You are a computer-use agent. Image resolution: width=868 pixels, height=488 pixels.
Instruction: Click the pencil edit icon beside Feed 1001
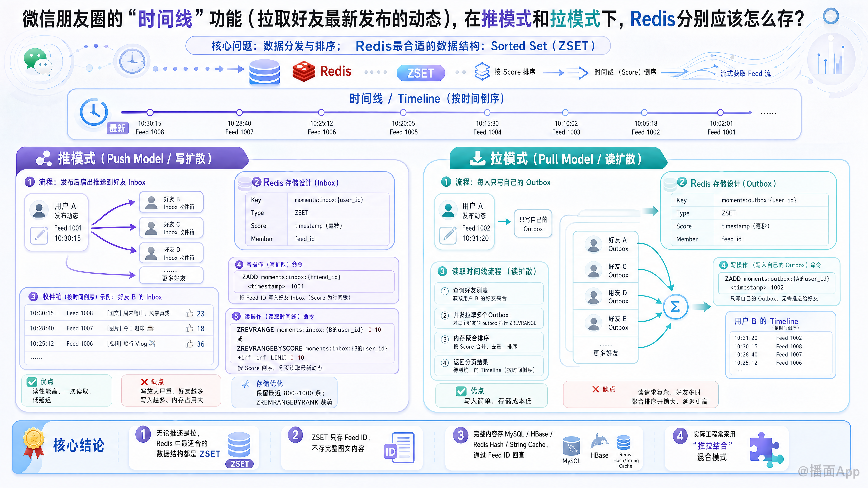[x=39, y=235]
